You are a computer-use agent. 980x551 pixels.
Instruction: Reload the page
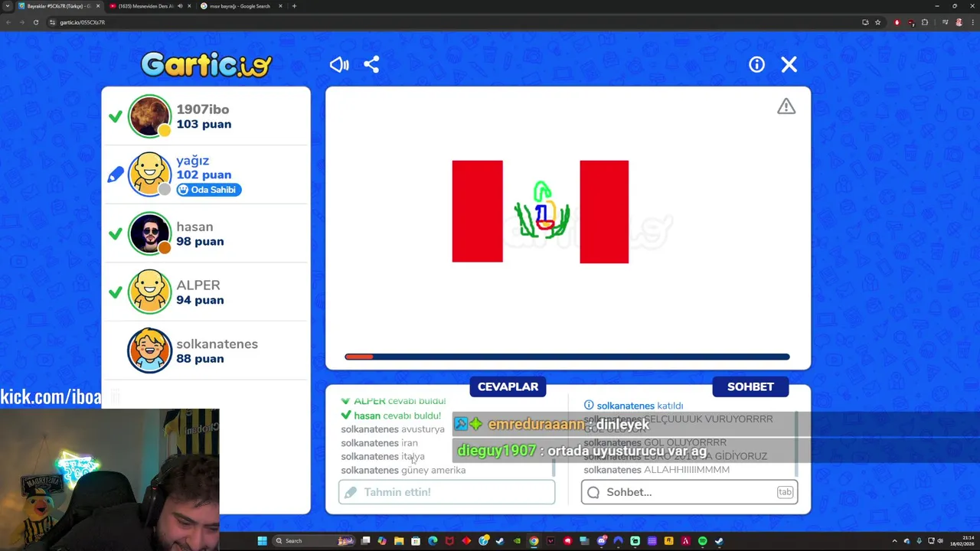pyautogui.click(x=35, y=22)
